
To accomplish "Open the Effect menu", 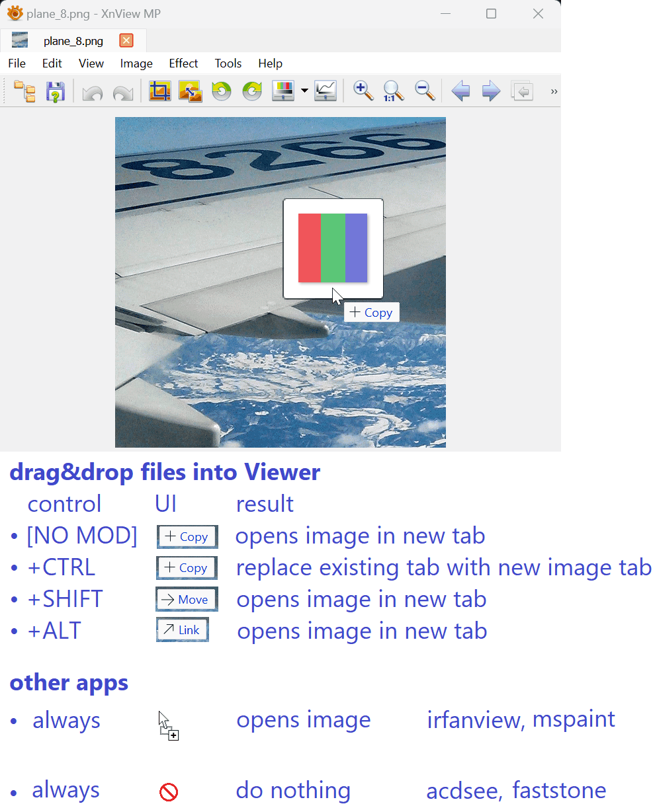I will click(183, 63).
